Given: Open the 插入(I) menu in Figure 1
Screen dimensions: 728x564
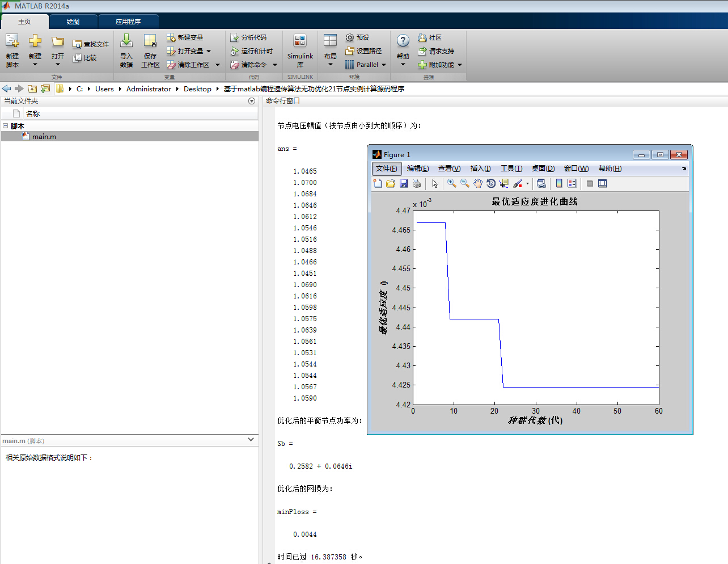Looking at the screenshot, I should [480, 169].
